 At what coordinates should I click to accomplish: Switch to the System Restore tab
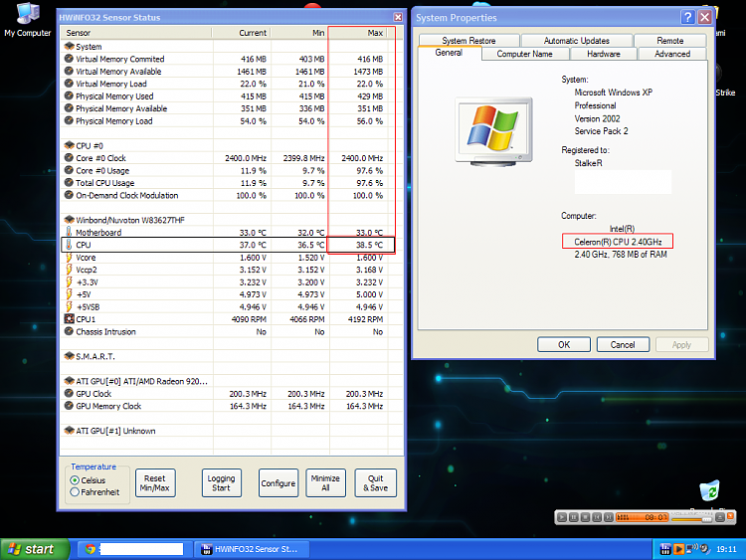point(468,41)
